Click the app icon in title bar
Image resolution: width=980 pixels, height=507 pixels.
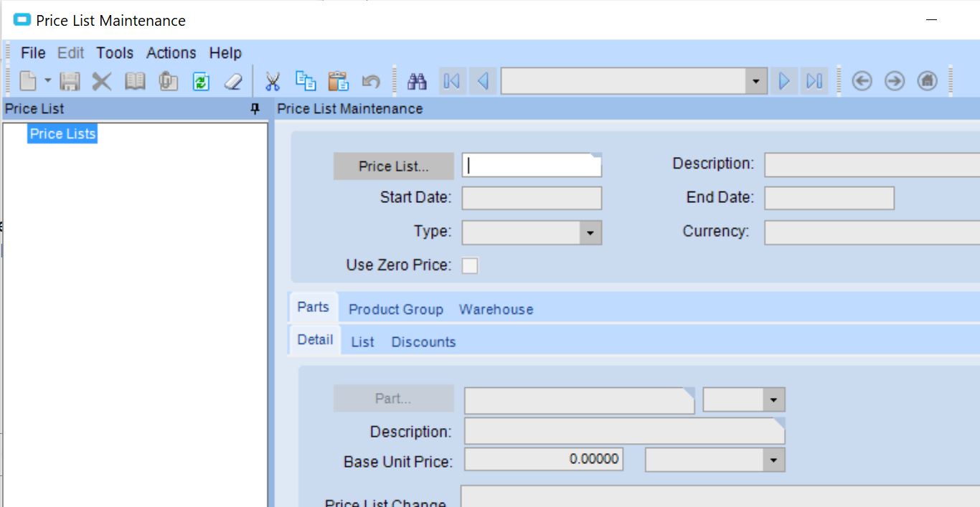(x=23, y=20)
